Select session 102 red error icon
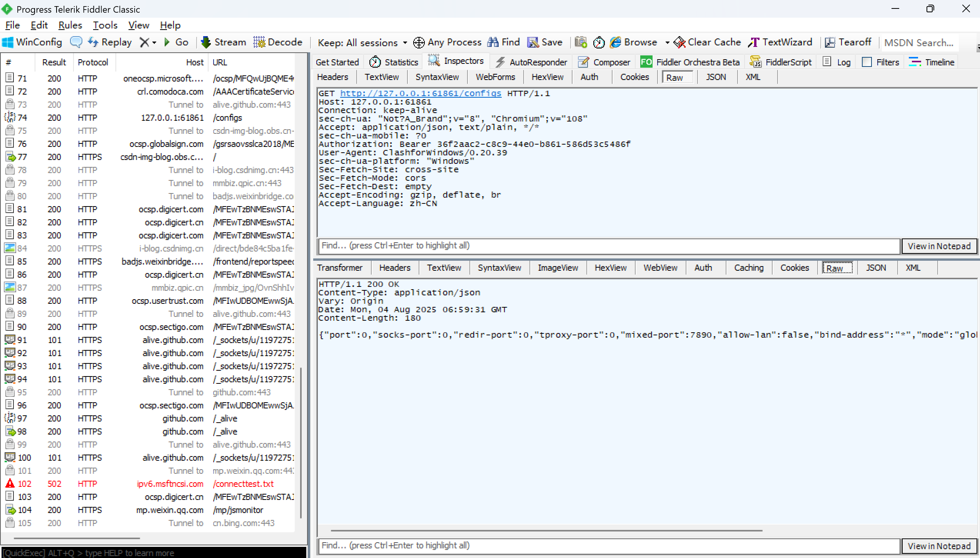The width and height of the screenshot is (980, 558). coord(10,484)
